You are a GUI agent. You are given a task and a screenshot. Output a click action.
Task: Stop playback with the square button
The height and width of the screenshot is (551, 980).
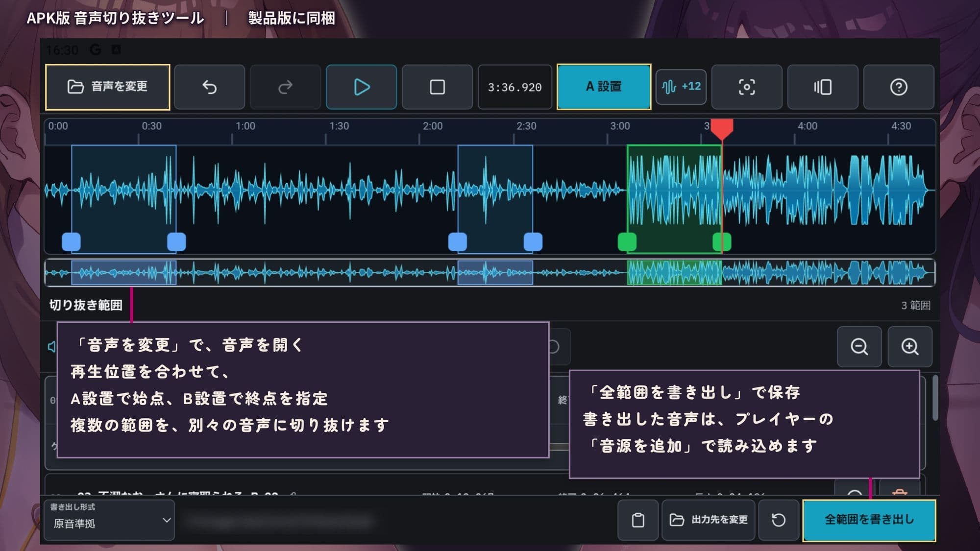click(437, 87)
